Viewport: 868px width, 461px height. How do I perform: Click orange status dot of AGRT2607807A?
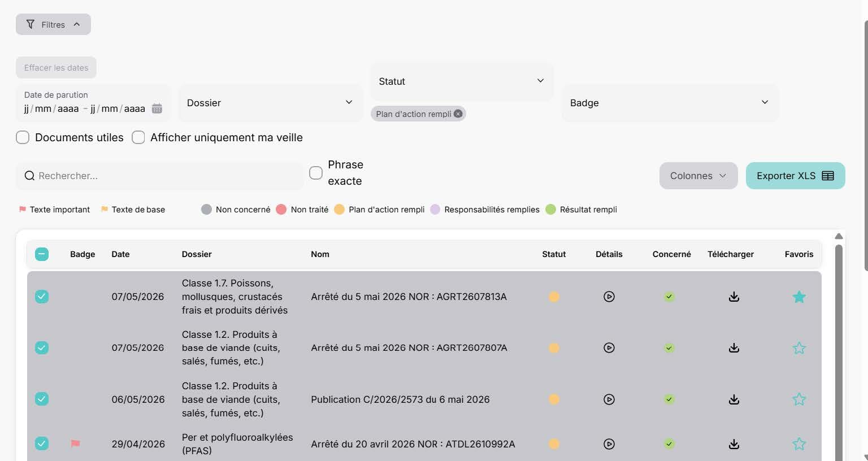[554, 348]
